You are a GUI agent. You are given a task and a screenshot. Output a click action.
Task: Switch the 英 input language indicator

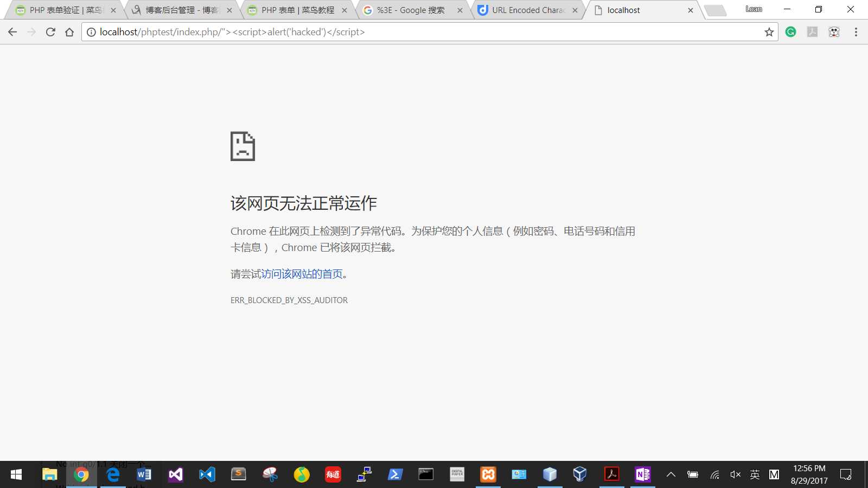click(x=755, y=474)
